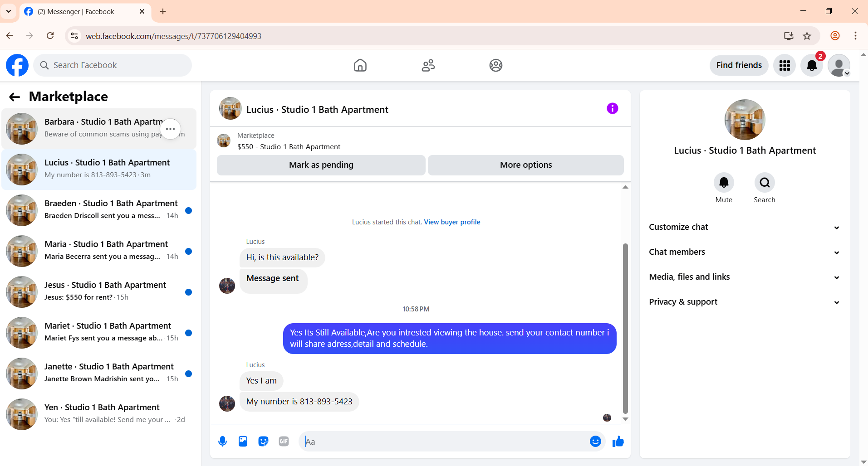Screen dimensions: 868x466
Task: Go back in the browser toolbar
Action: [10, 36]
